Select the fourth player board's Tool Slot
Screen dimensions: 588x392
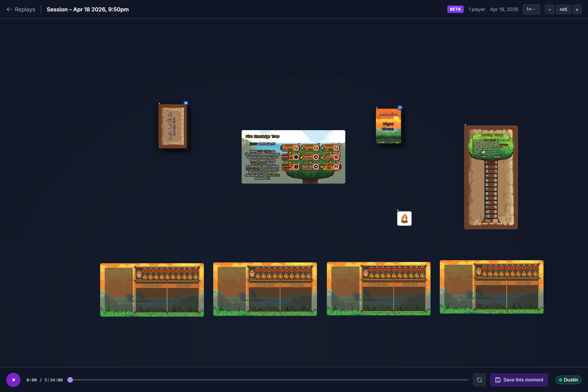click(x=523, y=294)
